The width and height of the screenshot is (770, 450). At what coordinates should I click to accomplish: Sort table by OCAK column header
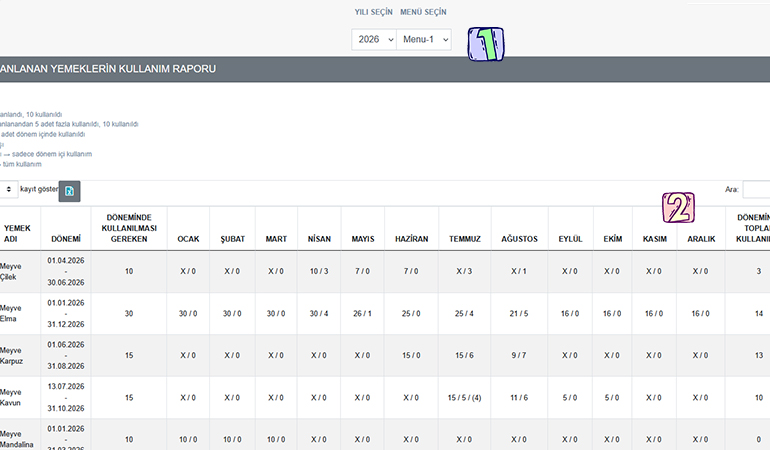click(x=188, y=239)
